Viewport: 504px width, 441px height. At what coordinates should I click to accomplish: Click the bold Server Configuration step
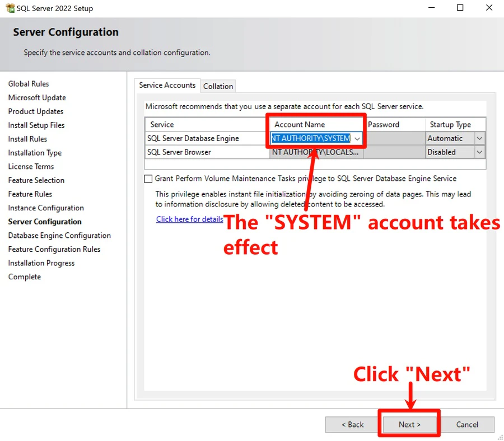(45, 222)
